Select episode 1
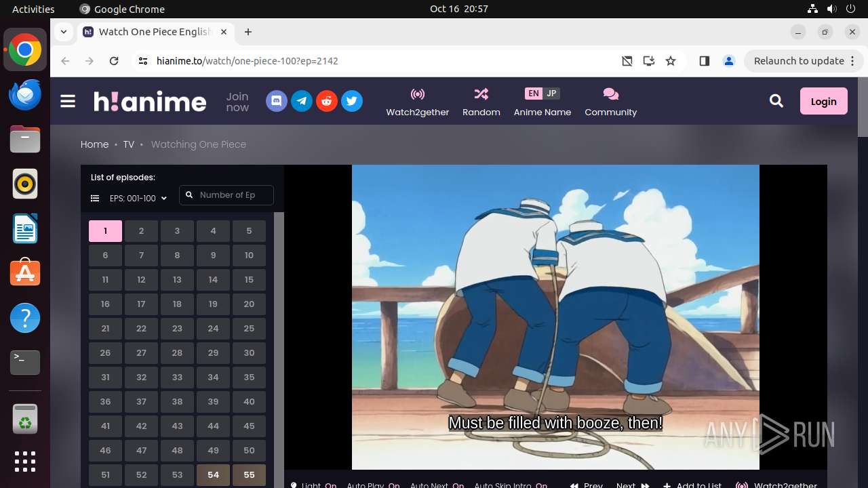 105,231
